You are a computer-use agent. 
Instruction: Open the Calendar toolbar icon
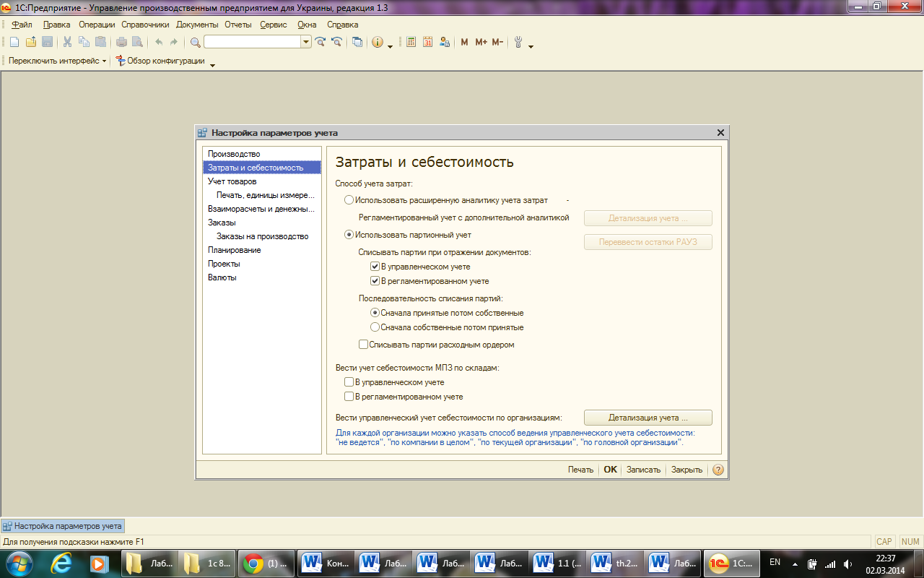pyautogui.click(x=428, y=42)
